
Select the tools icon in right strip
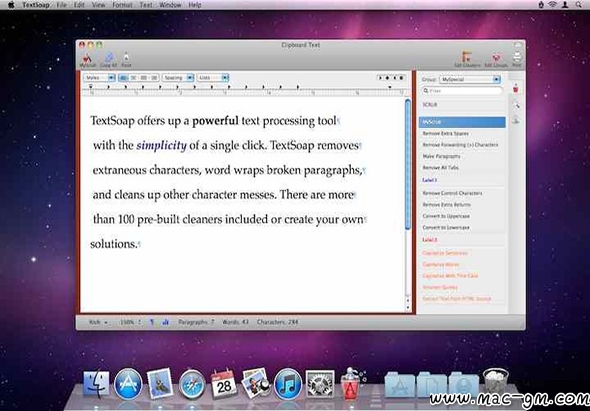pos(516,105)
